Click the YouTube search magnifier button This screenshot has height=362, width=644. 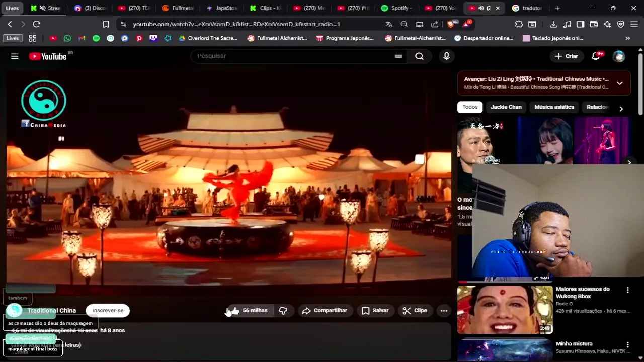(419, 56)
